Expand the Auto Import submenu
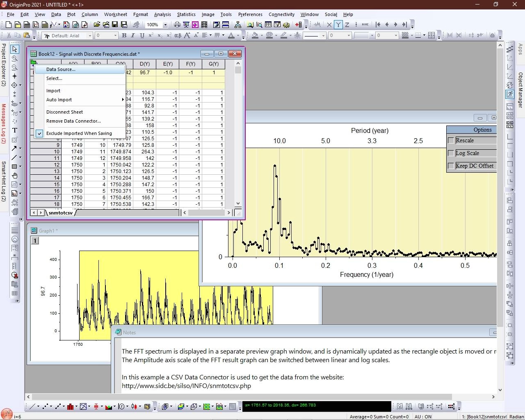The height and width of the screenshot is (420, 525). tap(79, 100)
